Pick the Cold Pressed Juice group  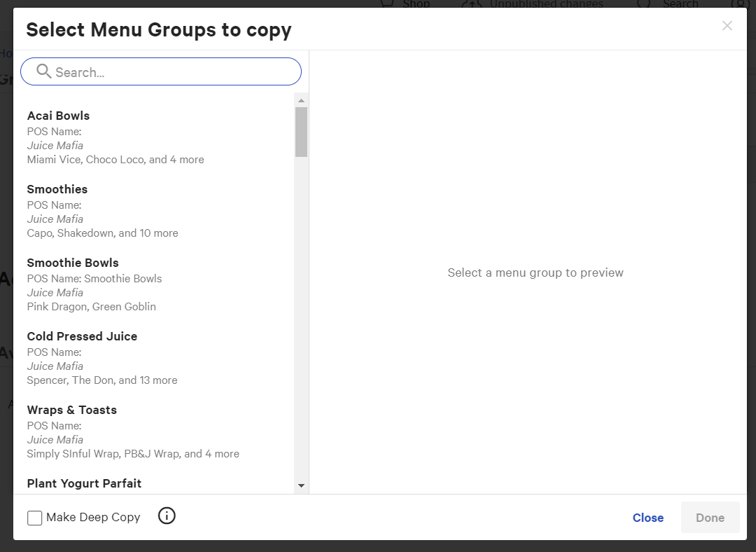coord(82,336)
